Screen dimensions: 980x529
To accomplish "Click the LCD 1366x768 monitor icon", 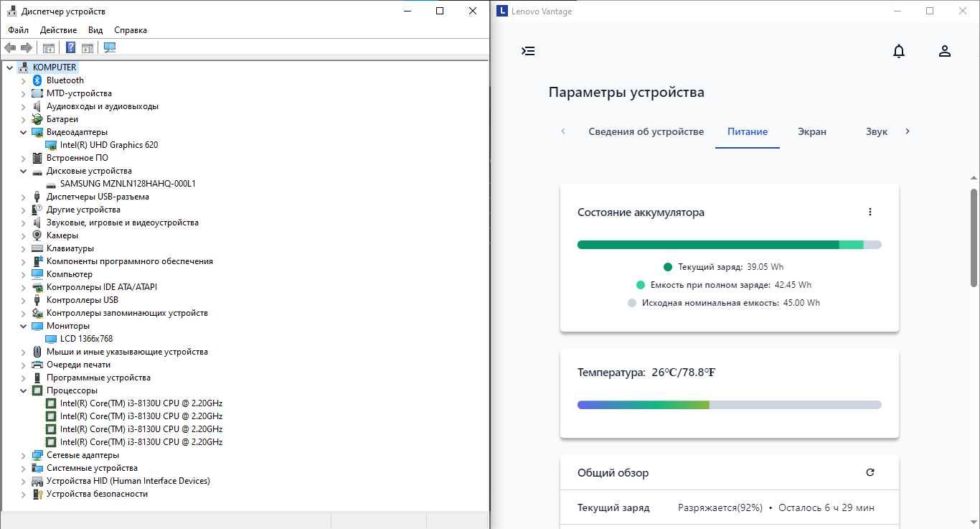I will (51, 339).
